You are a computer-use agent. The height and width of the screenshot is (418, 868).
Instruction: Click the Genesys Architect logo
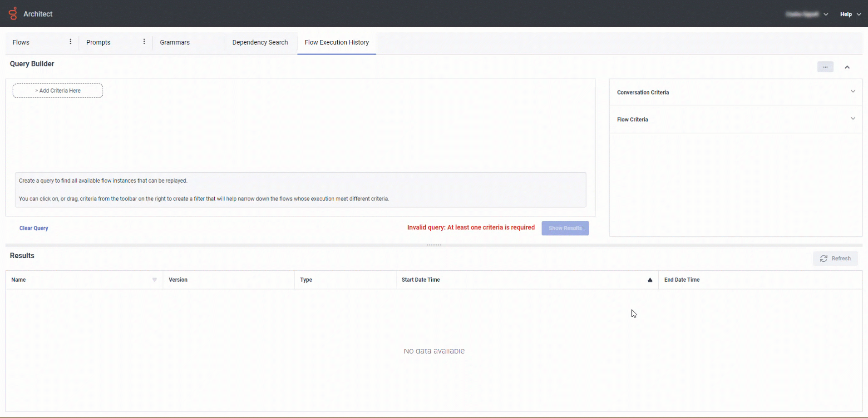[13, 13]
